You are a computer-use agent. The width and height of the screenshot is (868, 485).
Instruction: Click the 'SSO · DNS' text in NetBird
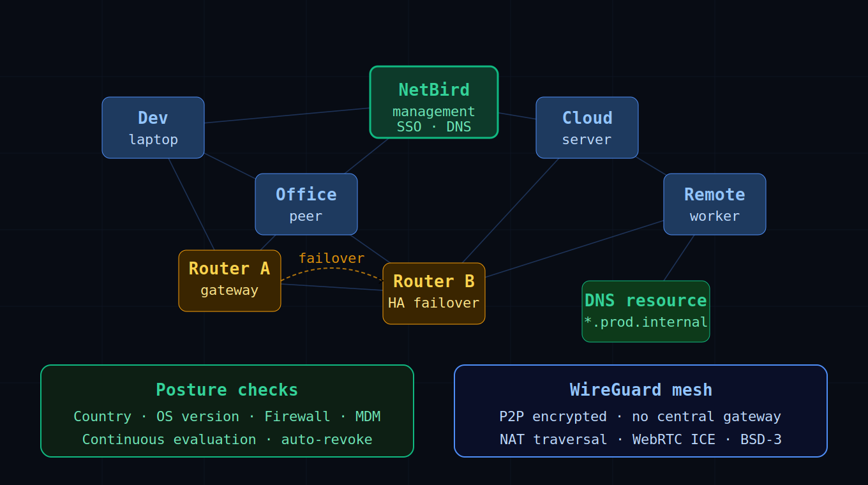point(434,127)
